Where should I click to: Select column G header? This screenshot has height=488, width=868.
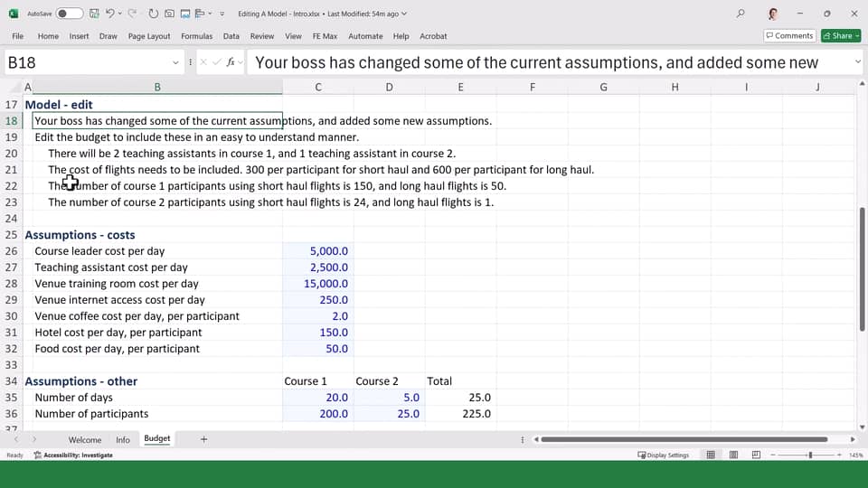[603, 87]
